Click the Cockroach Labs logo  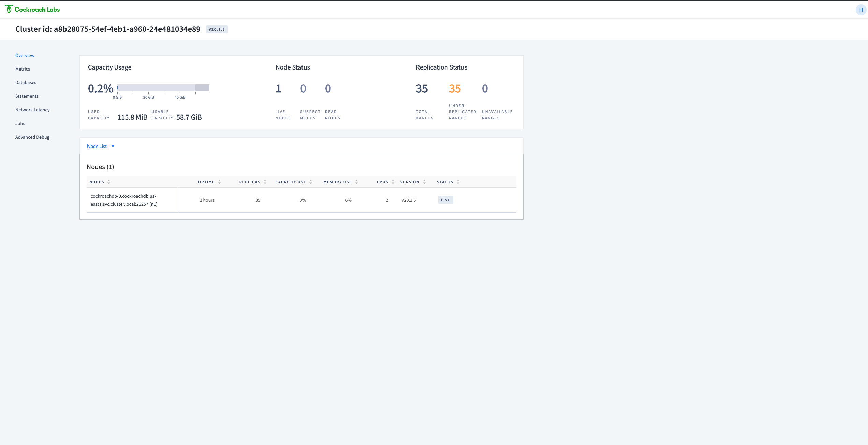(x=32, y=10)
